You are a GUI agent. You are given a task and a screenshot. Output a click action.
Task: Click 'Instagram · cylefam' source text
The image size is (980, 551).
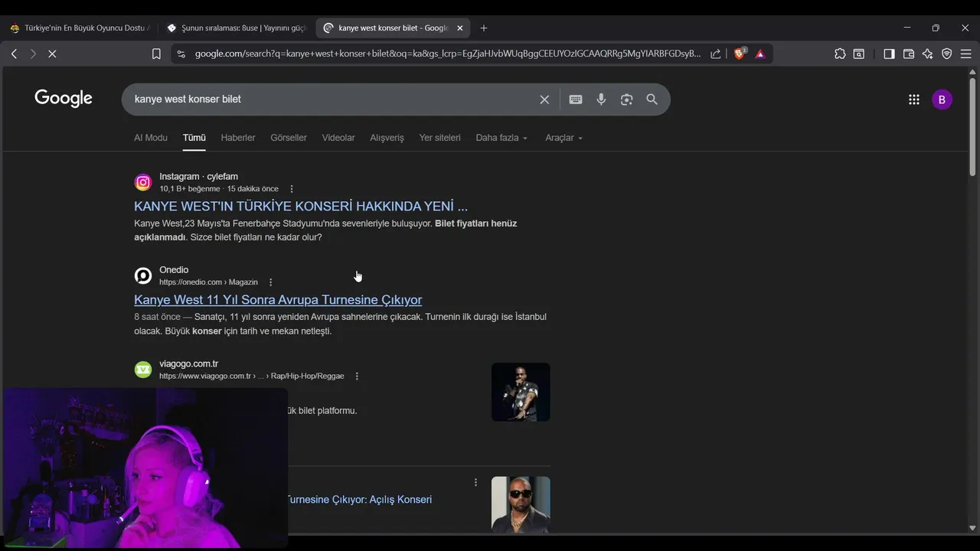pos(198,176)
